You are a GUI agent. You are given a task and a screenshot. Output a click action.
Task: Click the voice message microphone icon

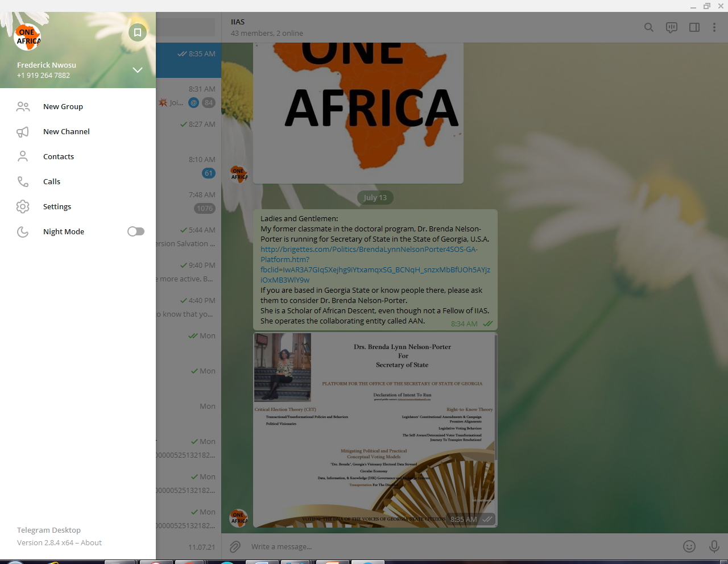[x=714, y=547]
